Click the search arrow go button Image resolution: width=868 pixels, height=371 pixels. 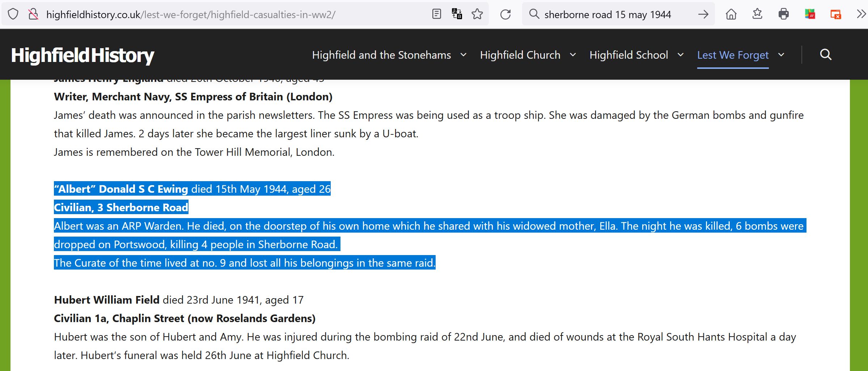point(703,14)
